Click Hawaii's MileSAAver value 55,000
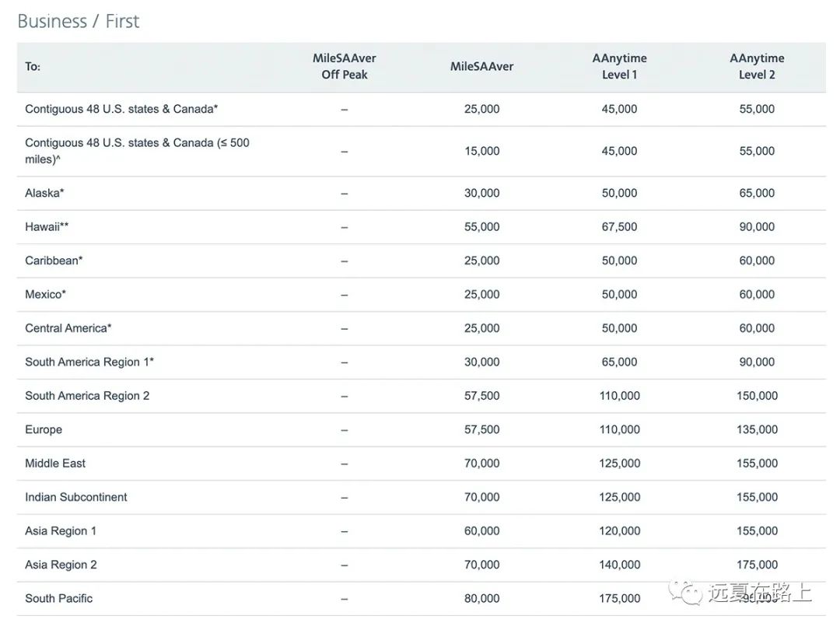Screen dimensions: 840x630 coord(481,226)
